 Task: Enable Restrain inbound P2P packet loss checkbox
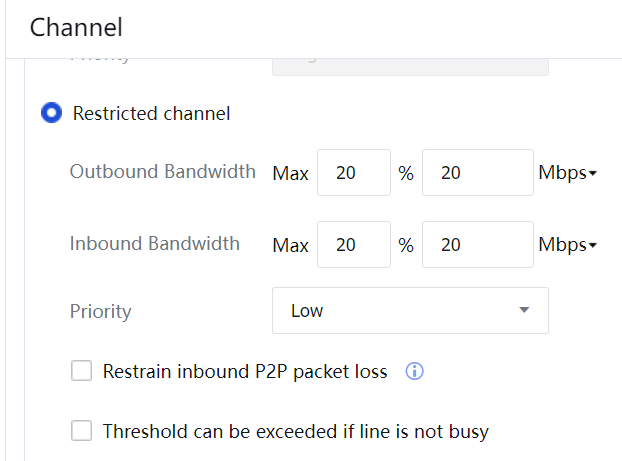pos(81,372)
